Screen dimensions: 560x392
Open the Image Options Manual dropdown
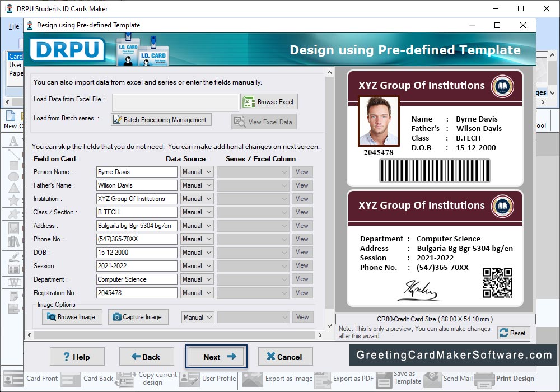198,317
